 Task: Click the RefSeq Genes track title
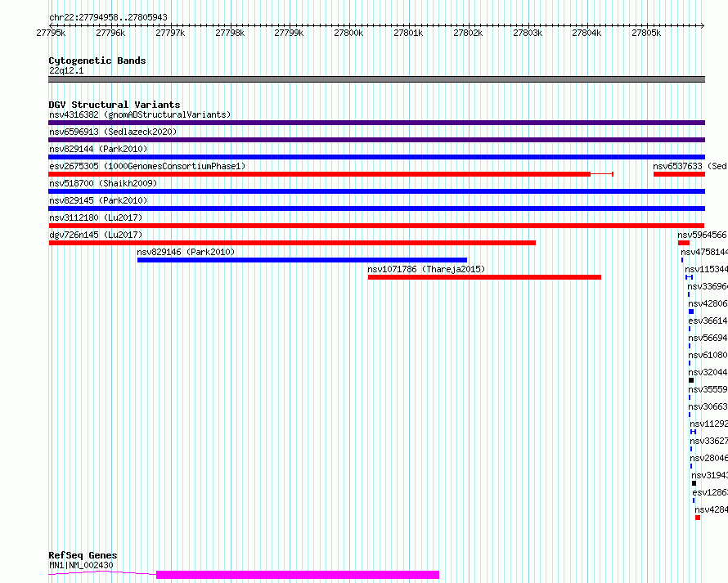point(83,555)
